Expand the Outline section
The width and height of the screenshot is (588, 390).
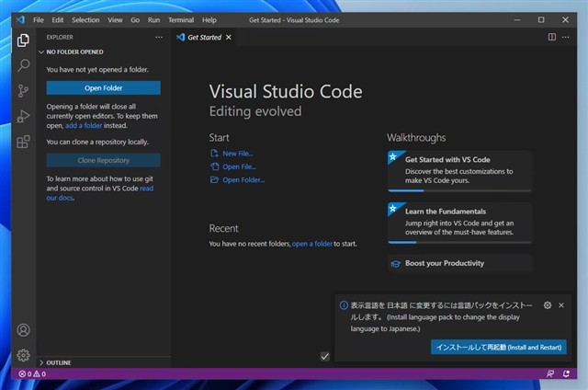[59, 362]
